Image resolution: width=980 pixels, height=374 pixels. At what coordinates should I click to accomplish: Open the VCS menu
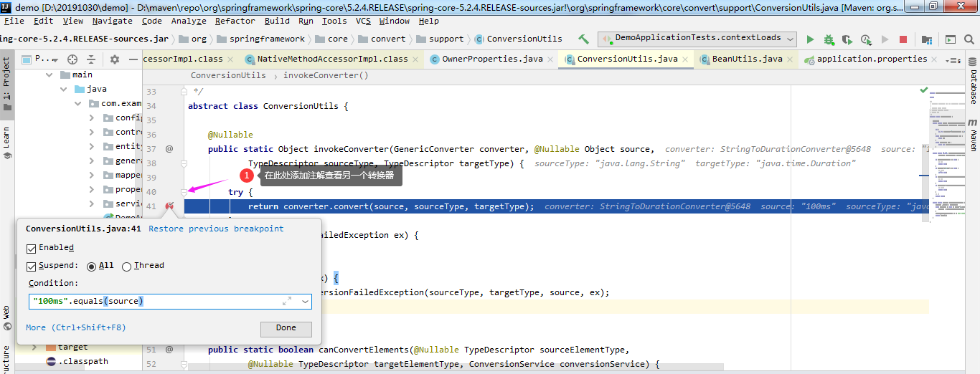click(x=363, y=21)
